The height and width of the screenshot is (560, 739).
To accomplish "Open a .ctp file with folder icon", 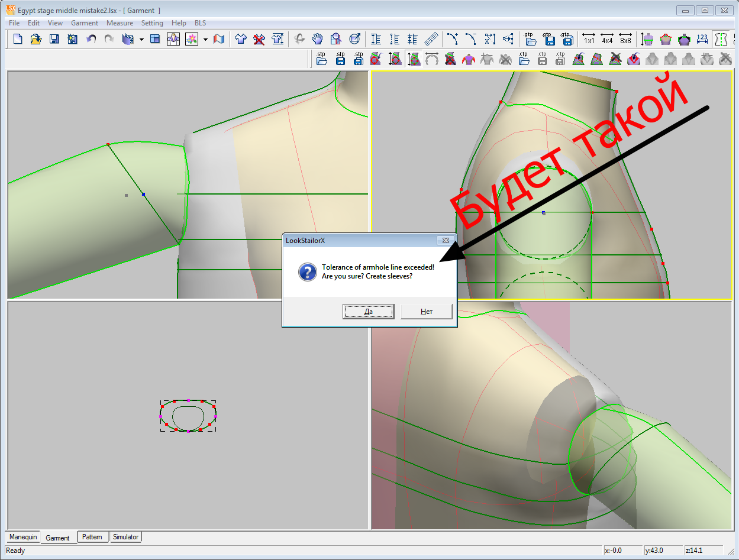I will coord(523,58).
